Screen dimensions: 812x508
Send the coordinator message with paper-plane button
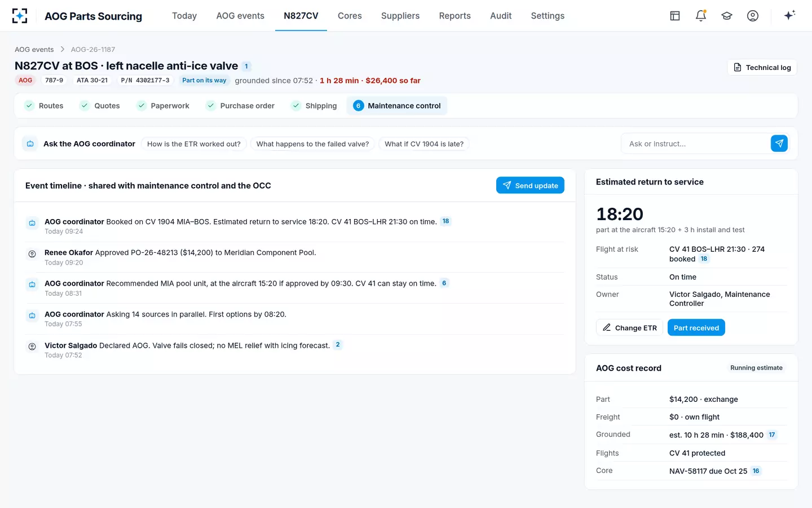(x=779, y=143)
